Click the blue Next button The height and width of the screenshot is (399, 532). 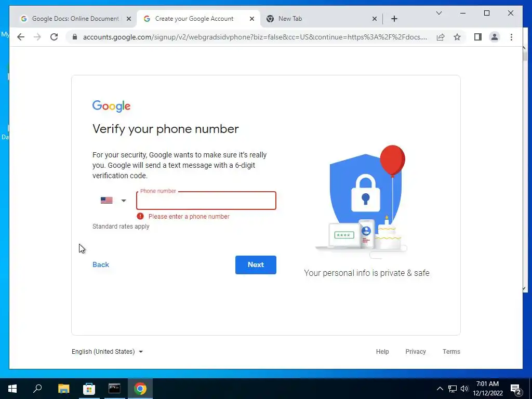click(256, 264)
